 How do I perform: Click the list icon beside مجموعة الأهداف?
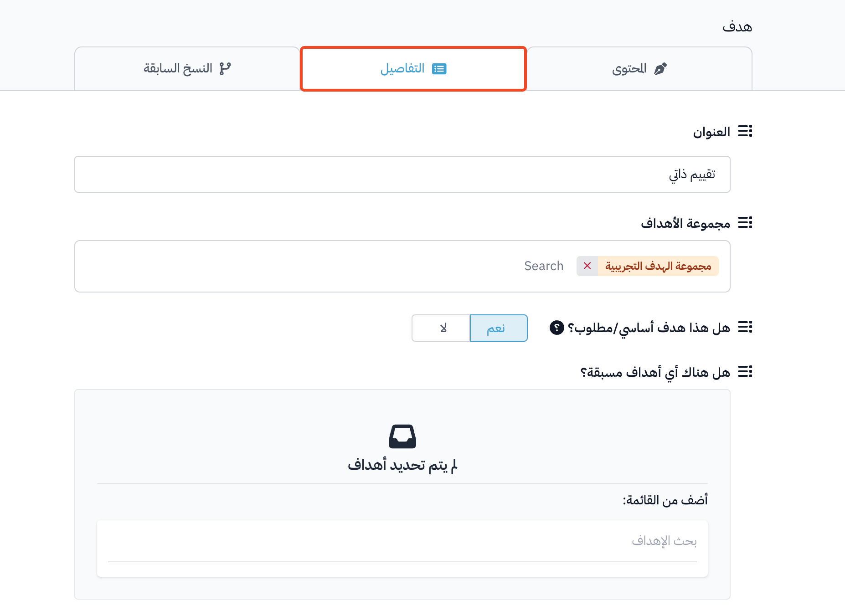[x=745, y=223]
